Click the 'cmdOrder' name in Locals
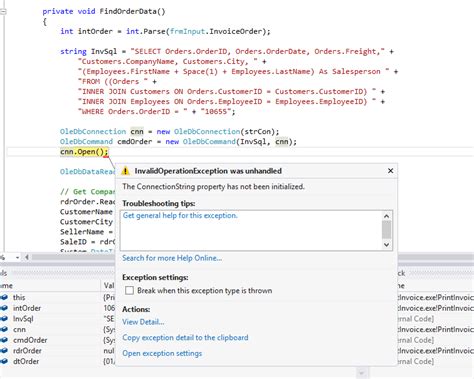Image resolution: width=474 pixels, height=379 pixels. pos(30,340)
